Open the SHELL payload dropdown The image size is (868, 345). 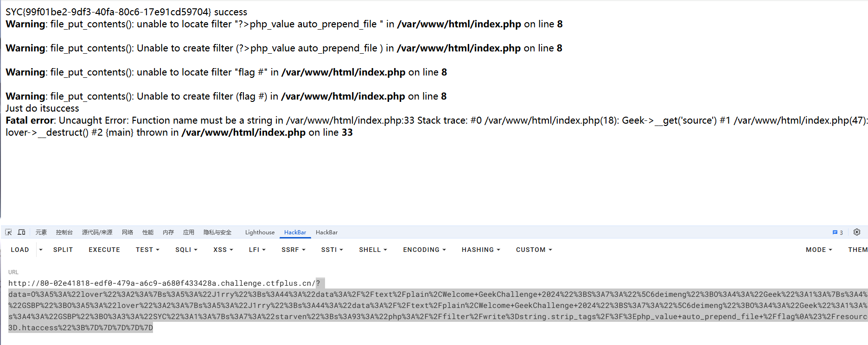373,250
